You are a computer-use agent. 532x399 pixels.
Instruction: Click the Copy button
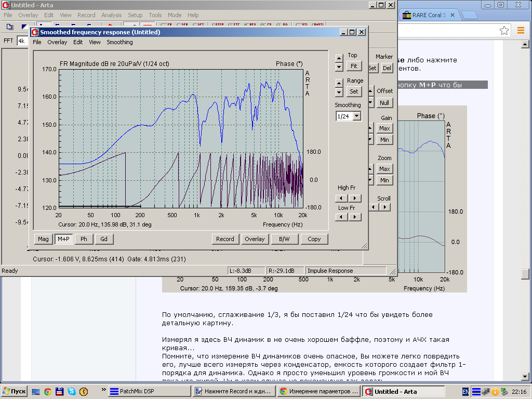(314, 239)
